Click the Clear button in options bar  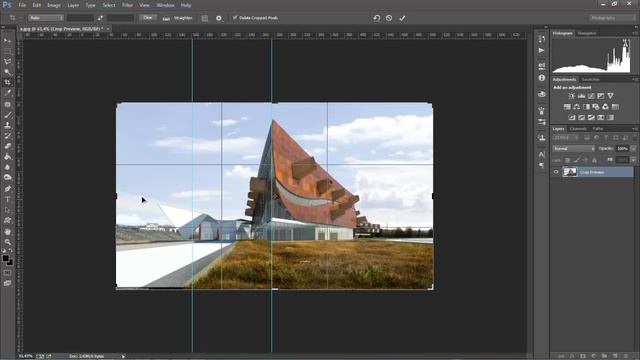(148, 18)
